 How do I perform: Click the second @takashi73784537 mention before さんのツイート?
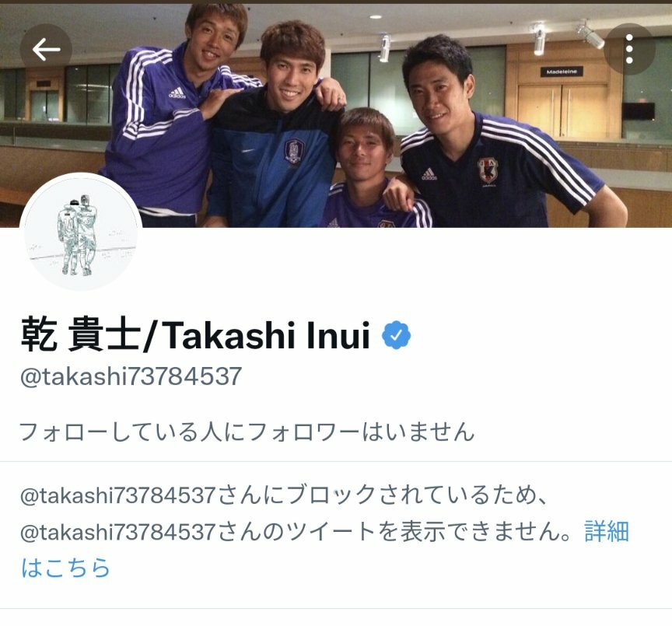(117, 532)
